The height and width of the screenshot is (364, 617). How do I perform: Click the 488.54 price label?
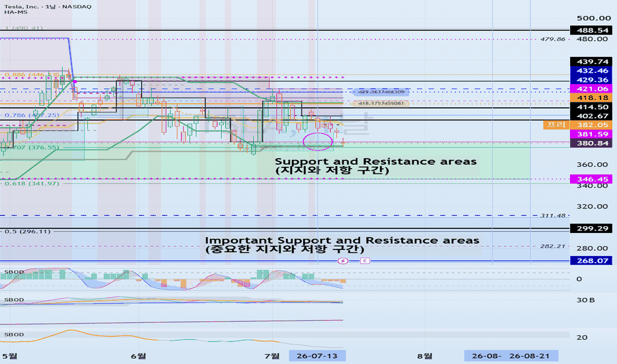click(x=591, y=30)
